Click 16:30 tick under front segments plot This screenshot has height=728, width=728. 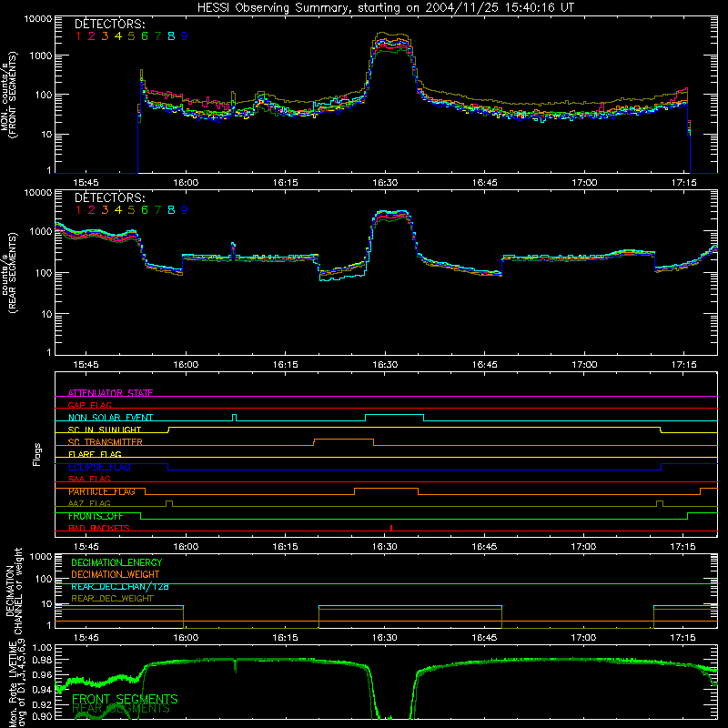coord(385,183)
